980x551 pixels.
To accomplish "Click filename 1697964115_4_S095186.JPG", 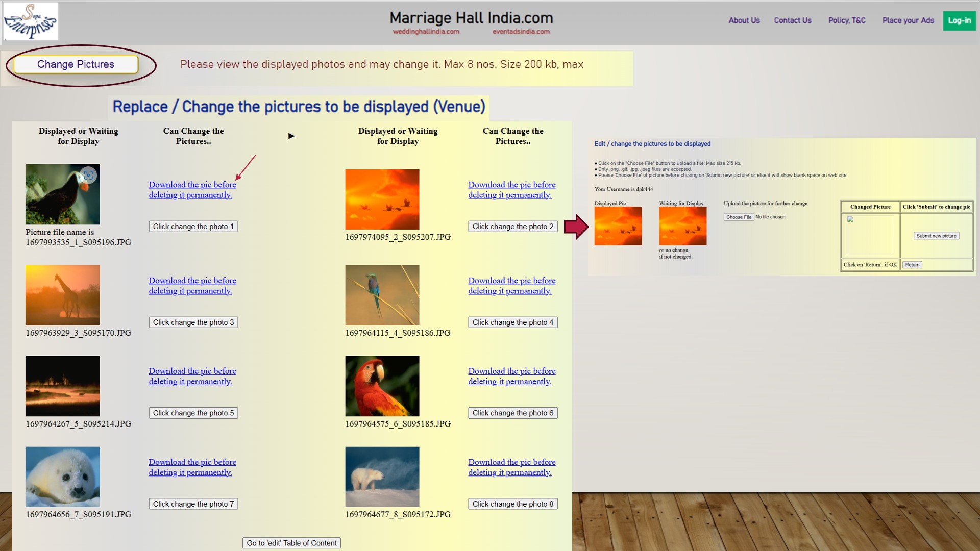I will tap(398, 333).
